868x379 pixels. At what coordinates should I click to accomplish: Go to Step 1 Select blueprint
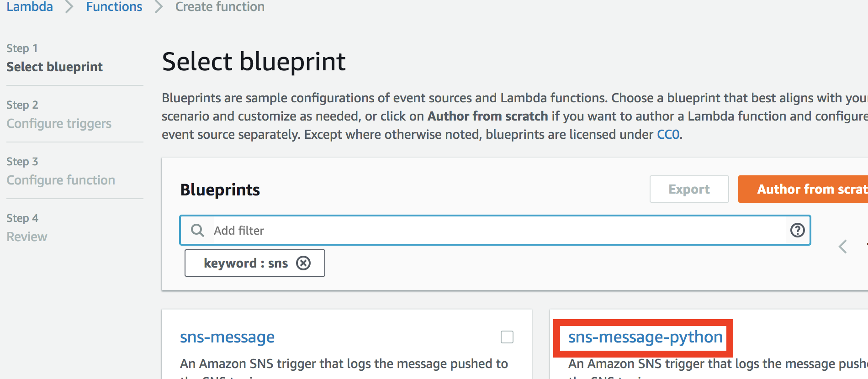54,67
